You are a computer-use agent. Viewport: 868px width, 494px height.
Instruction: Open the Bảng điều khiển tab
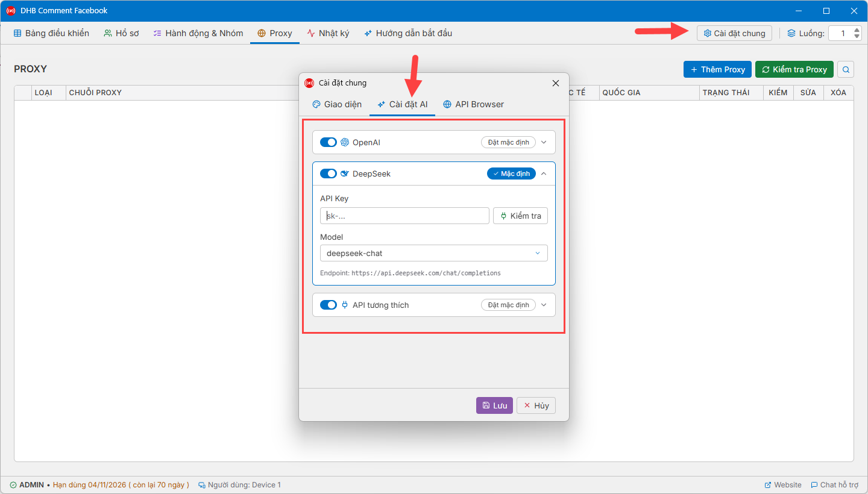pos(51,33)
